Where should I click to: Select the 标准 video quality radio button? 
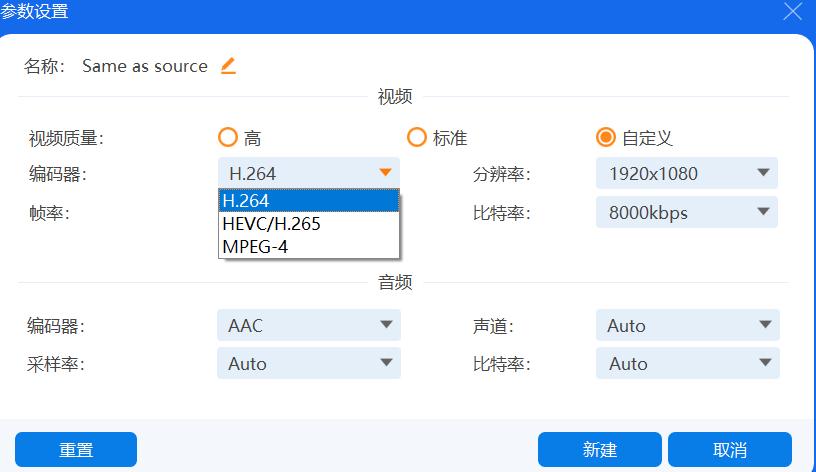pyautogui.click(x=416, y=137)
